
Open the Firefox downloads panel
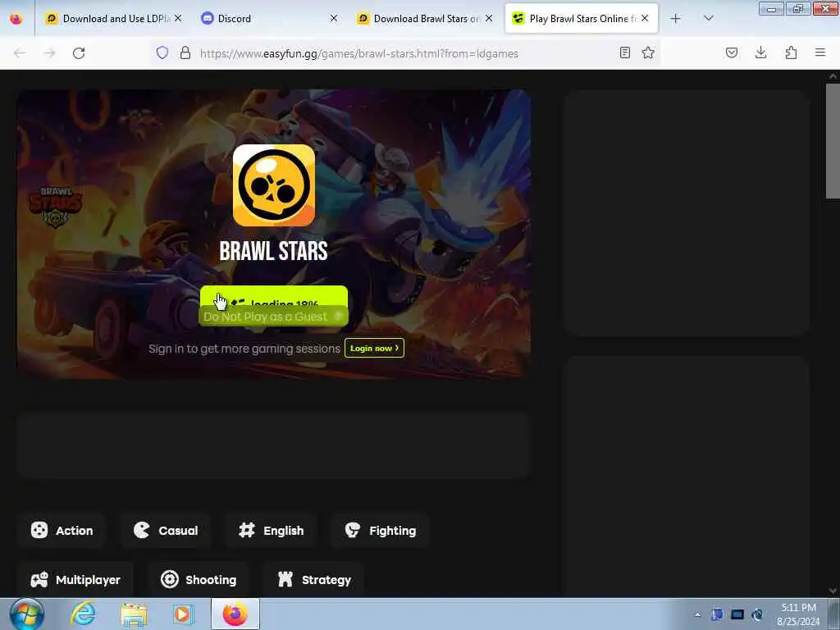(760, 52)
